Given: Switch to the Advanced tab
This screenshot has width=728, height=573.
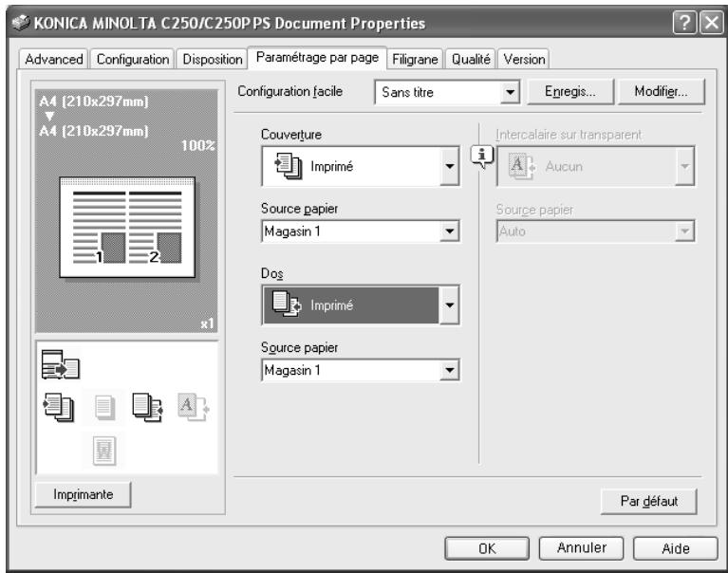Looking at the screenshot, I should click(x=54, y=60).
